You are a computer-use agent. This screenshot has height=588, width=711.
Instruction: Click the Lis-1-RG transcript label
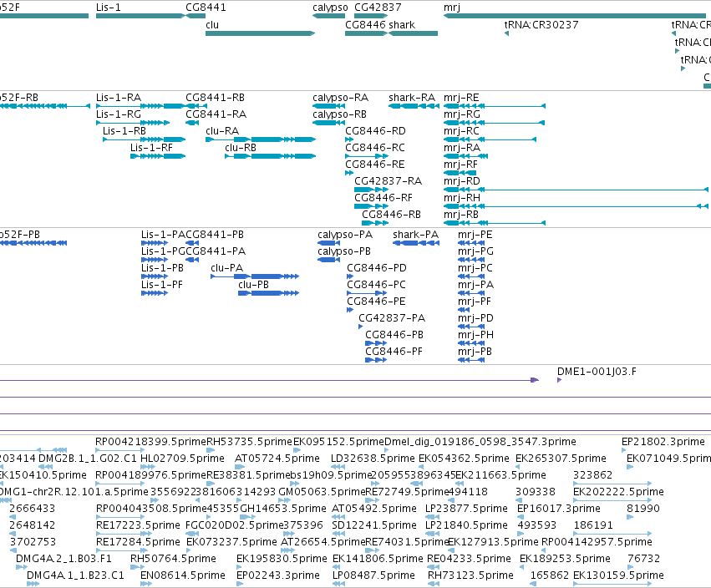pyautogui.click(x=119, y=114)
